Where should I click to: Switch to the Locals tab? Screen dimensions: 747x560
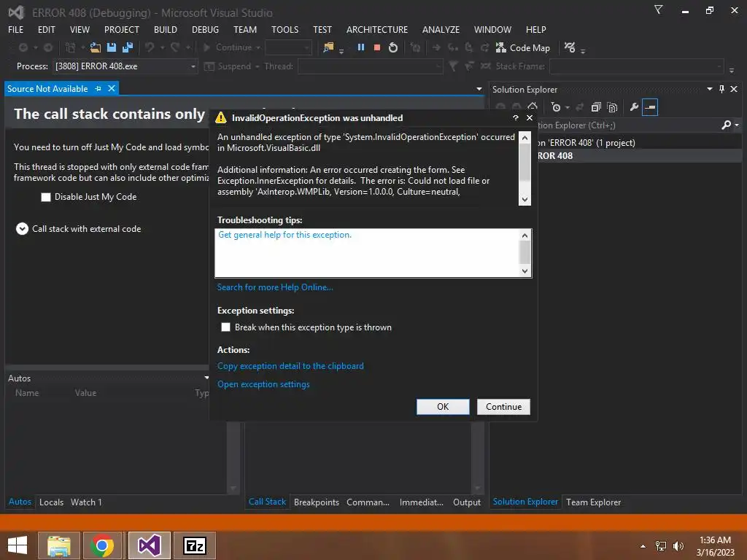coord(52,502)
